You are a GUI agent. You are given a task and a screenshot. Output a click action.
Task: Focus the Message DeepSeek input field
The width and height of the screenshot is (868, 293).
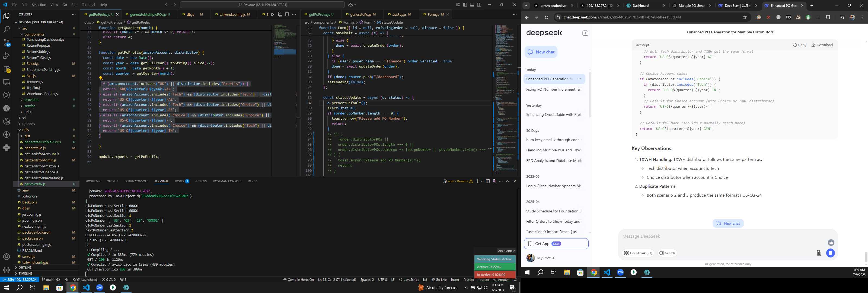[723, 236]
